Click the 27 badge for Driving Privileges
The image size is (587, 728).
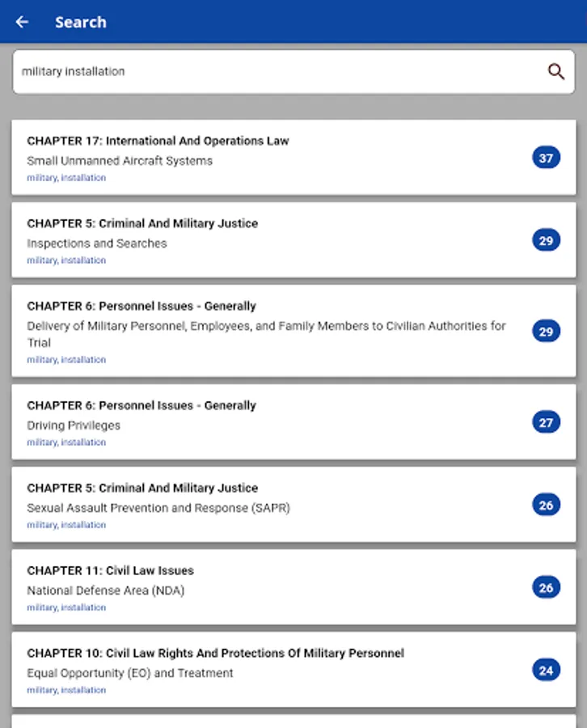pos(546,422)
